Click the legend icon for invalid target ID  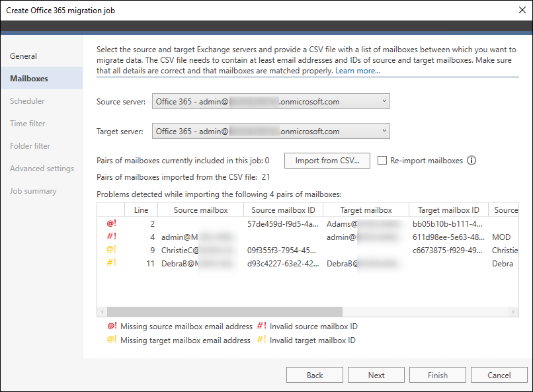click(x=262, y=339)
